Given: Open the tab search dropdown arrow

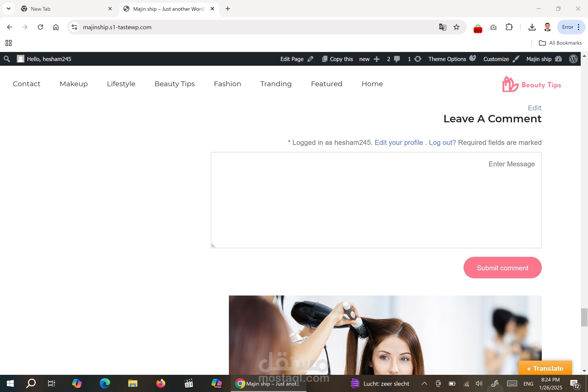Looking at the screenshot, I should (9, 9).
